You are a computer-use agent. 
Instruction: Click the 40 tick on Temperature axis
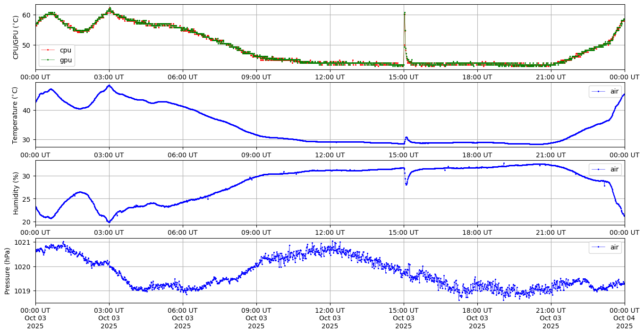(x=26, y=111)
